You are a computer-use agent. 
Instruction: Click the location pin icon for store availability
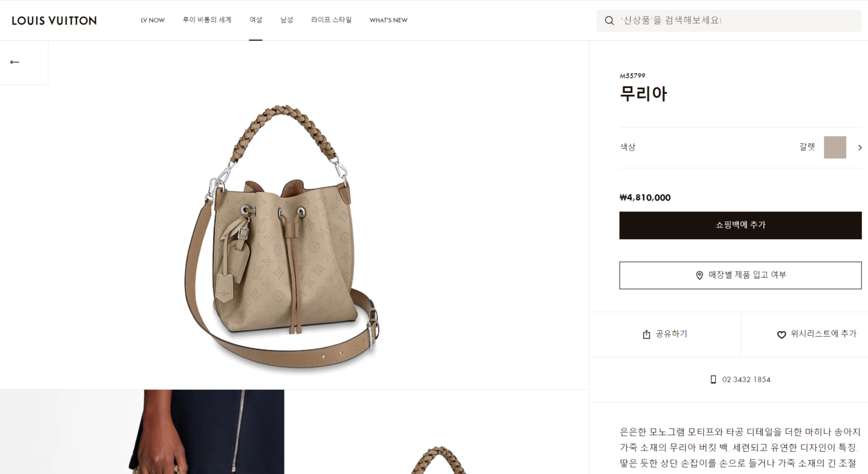(699, 275)
